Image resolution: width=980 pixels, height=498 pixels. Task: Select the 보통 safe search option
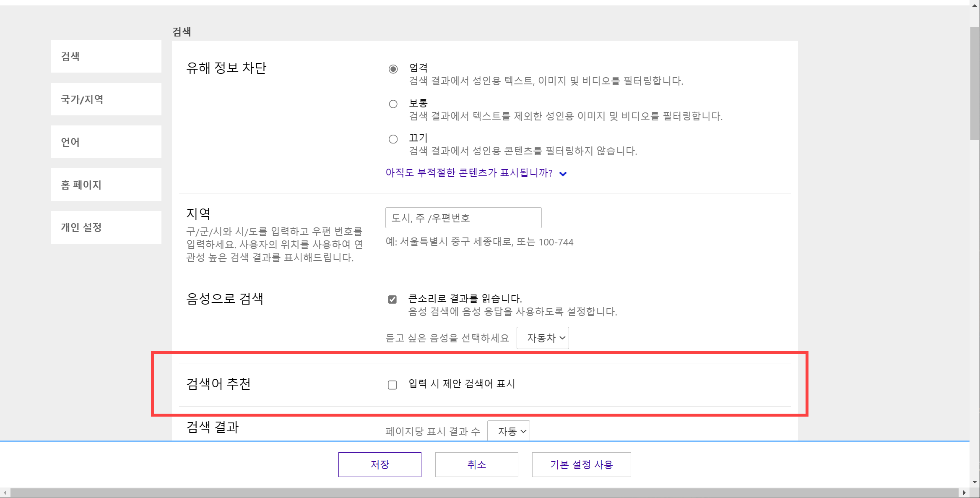click(x=393, y=104)
